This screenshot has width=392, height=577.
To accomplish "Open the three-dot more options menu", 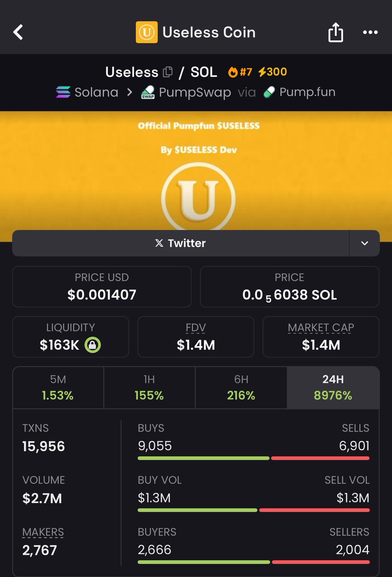I will click(370, 33).
